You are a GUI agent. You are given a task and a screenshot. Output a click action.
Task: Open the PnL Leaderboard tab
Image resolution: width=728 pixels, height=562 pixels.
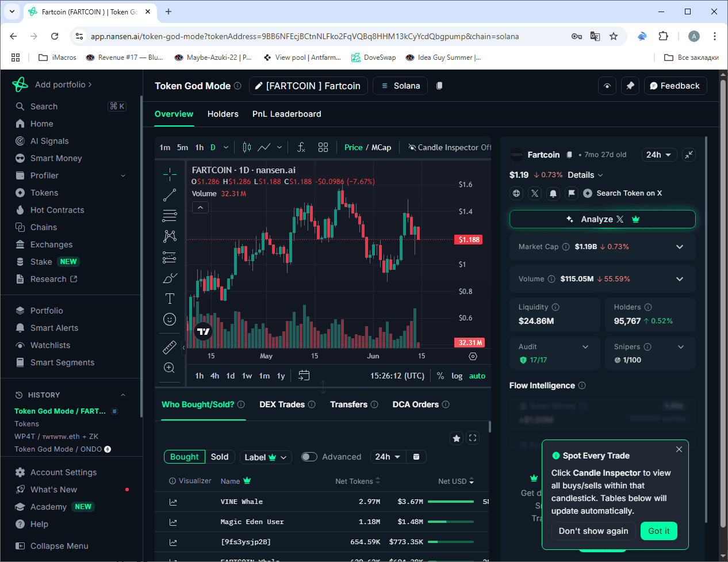(x=287, y=114)
